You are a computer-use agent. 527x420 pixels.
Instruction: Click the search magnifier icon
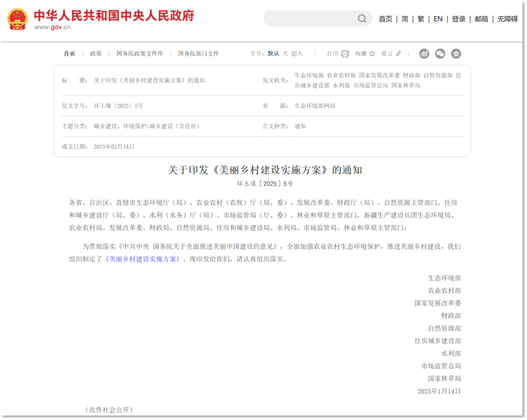(362, 19)
